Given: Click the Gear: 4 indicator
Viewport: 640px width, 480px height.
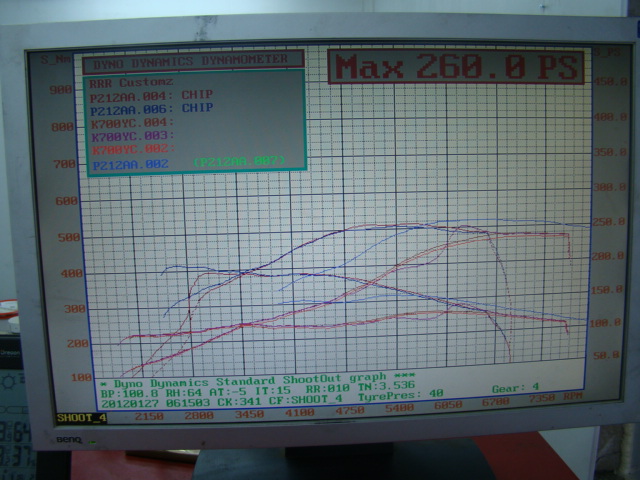Looking at the screenshot, I should coord(516,388).
